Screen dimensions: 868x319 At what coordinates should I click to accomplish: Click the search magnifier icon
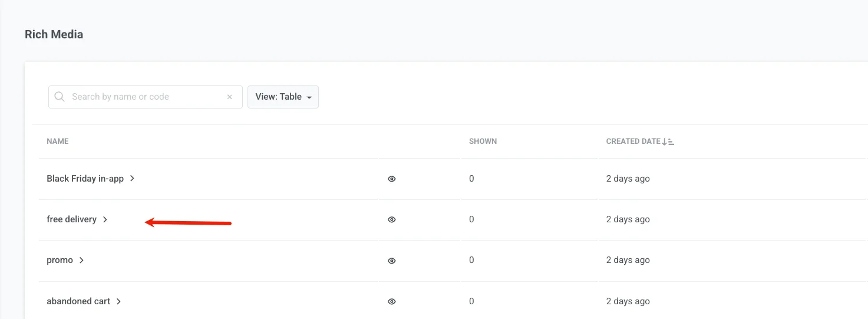point(60,97)
